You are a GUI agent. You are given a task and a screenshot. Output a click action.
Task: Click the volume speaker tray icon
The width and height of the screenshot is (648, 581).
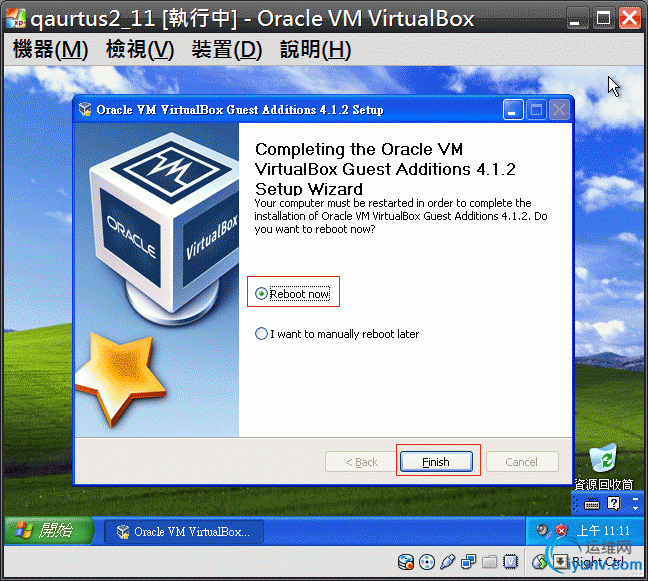click(542, 530)
